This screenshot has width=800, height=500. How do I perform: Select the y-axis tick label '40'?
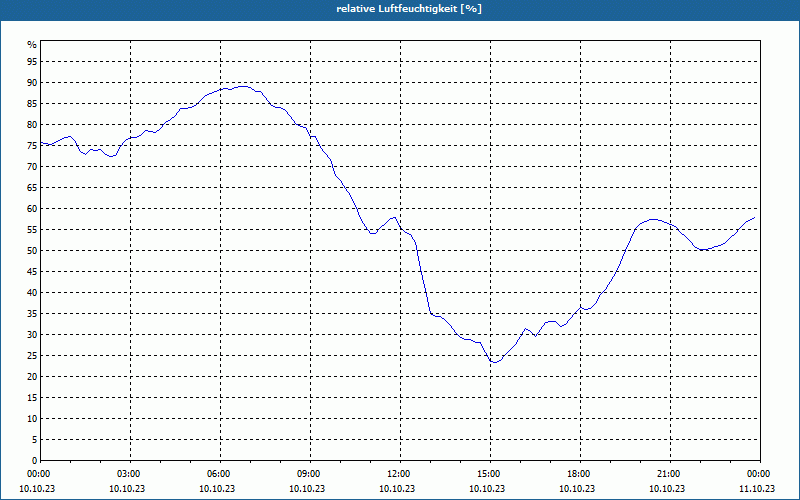click(32, 292)
